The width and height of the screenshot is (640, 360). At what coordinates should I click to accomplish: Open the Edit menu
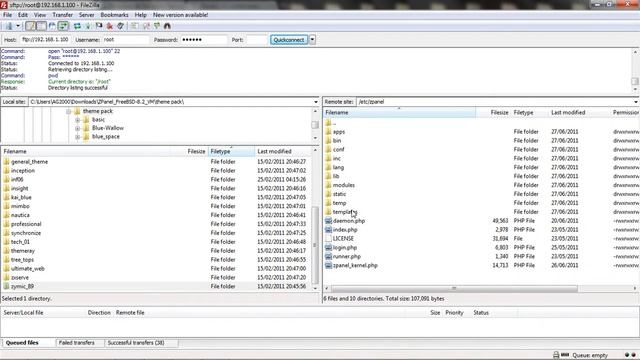tap(23, 15)
